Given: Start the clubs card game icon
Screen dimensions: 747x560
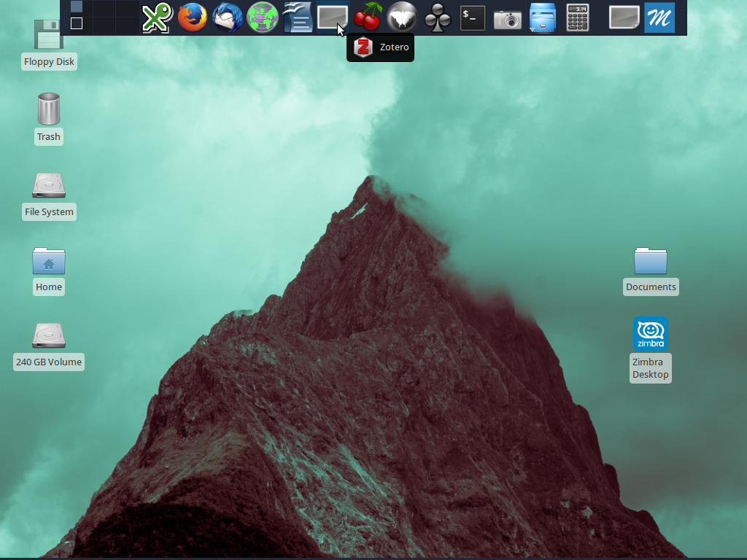Looking at the screenshot, I should click(x=438, y=18).
